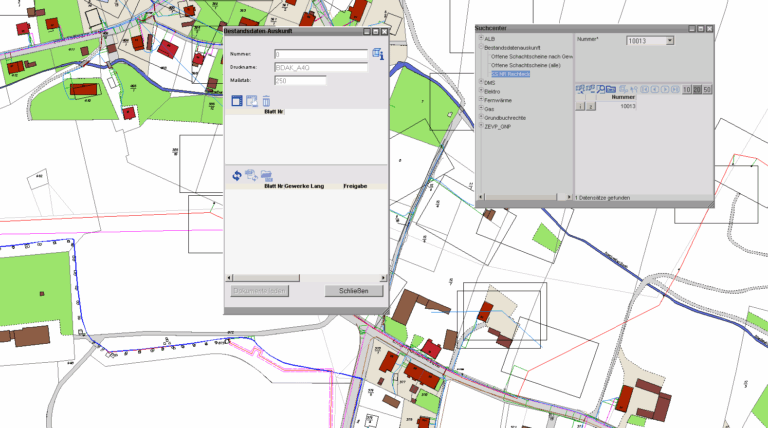This screenshot has height=428, width=768.
Task: Click horizontal scrollbar thumb in Bestandsdaten-Auskunft
Action: (266, 278)
